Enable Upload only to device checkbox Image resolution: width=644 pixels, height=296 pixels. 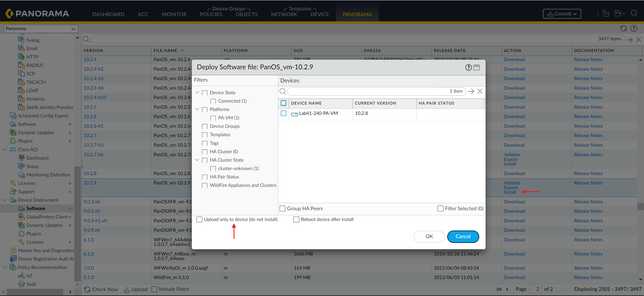coord(199,219)
